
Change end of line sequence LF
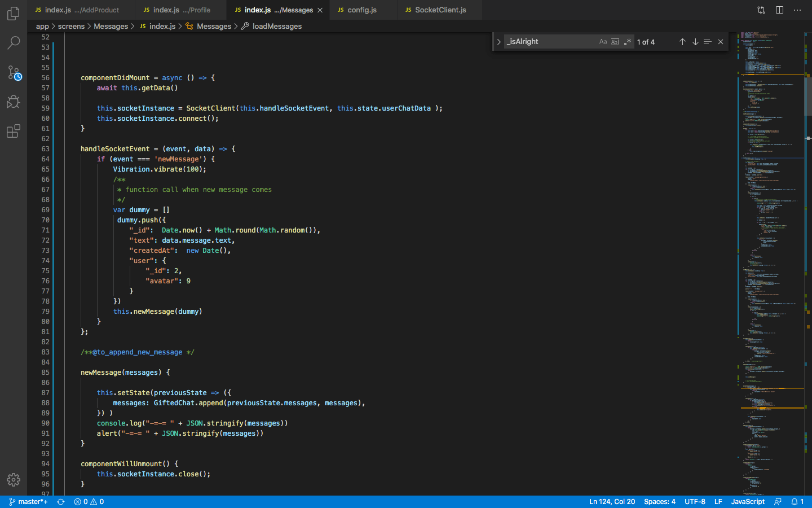pyautogui.click(x=718, y=502)
